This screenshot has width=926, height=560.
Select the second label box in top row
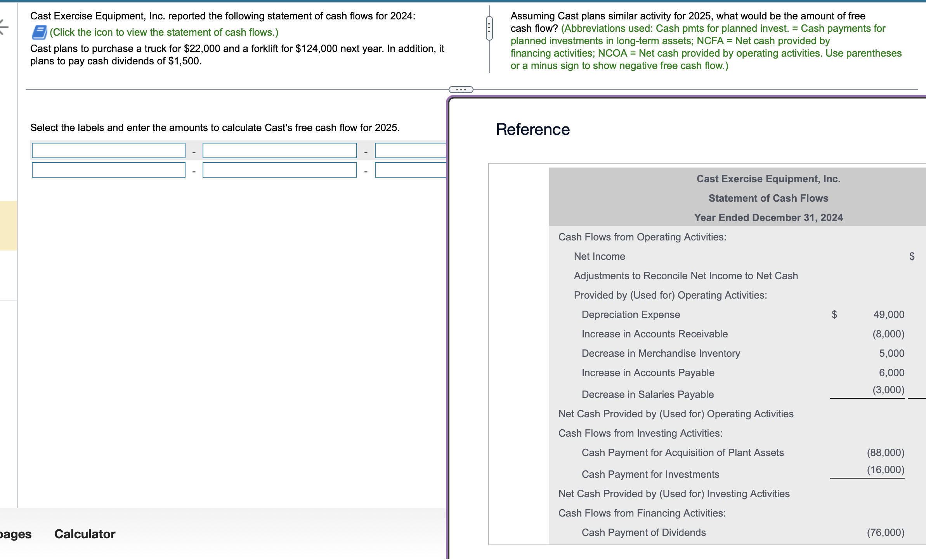coord(279,150)
